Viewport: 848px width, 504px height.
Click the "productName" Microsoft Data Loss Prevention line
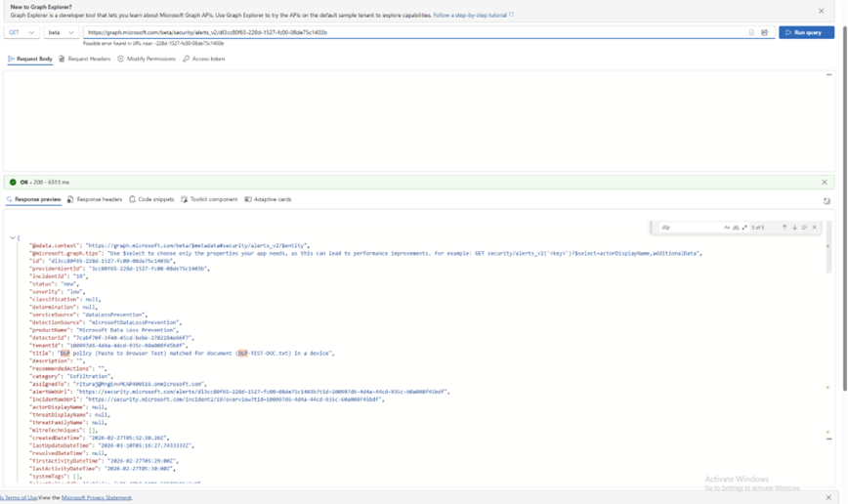[104, 330]
